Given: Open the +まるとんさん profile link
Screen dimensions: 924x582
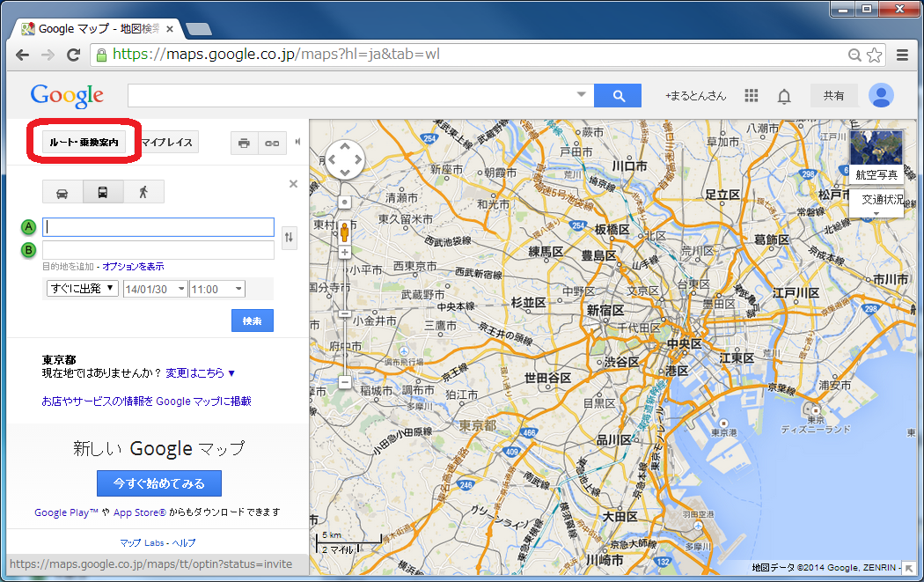Looking at the screenshot, I should [695, 95].
